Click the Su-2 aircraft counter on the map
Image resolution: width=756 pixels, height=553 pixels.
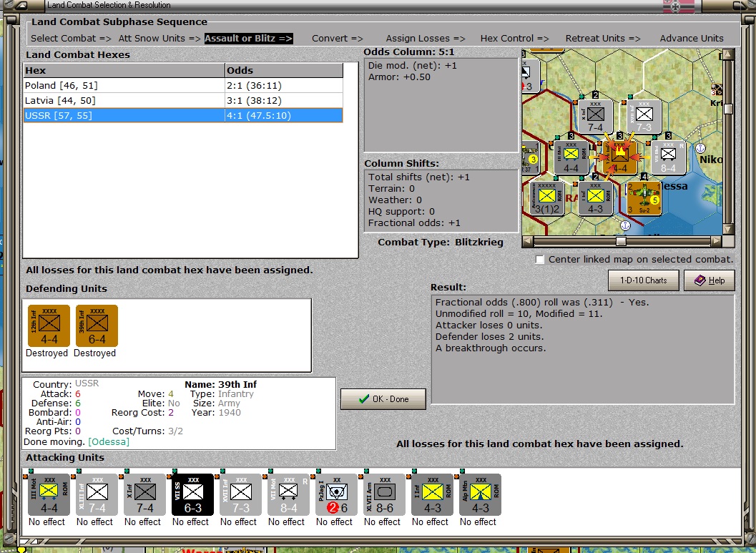pyautogui.click(x=644, y=198)
